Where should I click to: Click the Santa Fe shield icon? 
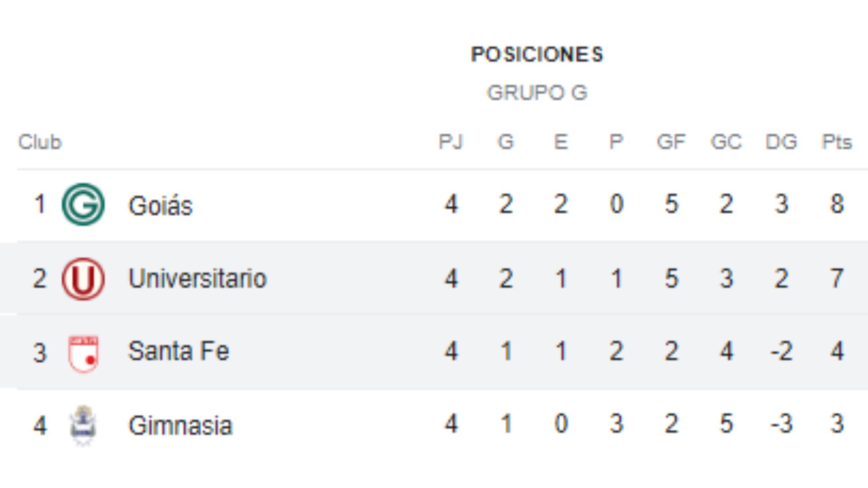[x=83, y=353]
